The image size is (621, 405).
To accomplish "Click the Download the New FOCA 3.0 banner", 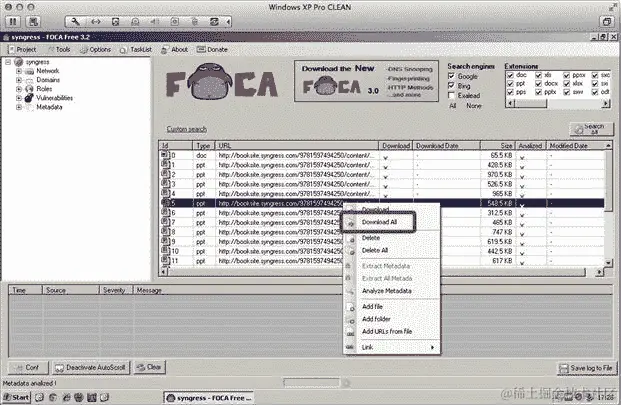I will 366,81.
